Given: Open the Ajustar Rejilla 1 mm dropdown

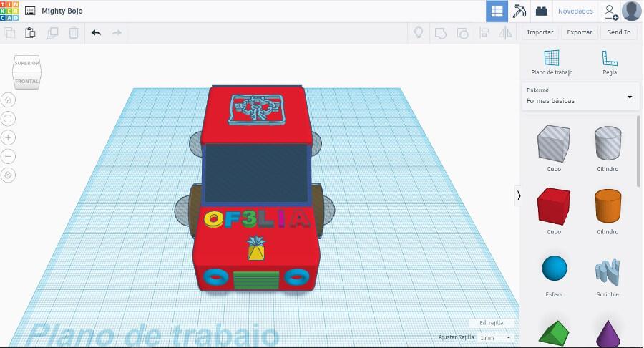Looking at the screenshot, I should tap(495, 337).
